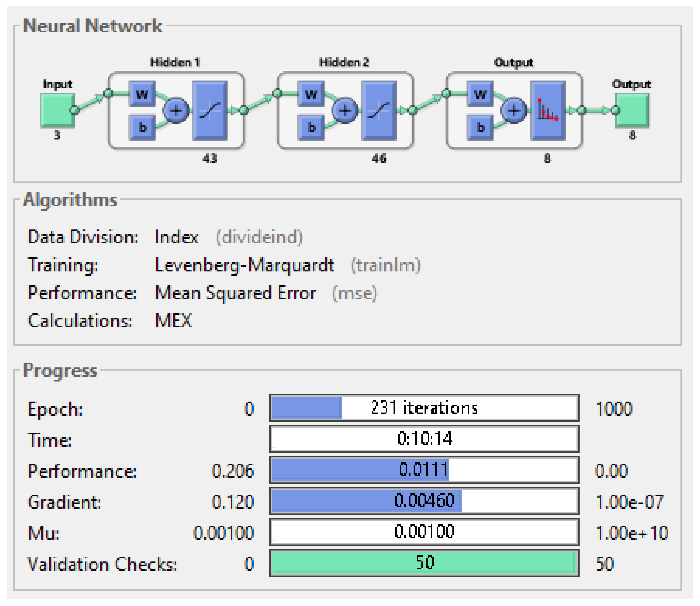Click the green Input block

[x=58, y=111]
